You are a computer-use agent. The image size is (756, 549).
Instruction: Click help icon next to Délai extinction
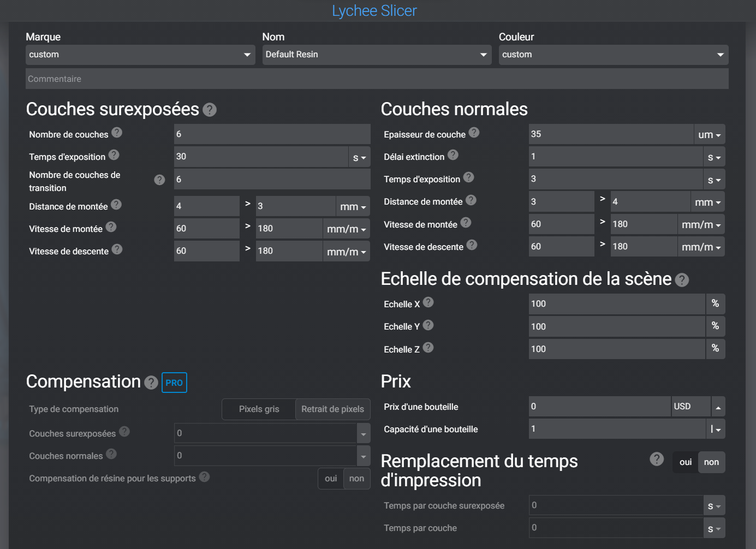[453, 155]
